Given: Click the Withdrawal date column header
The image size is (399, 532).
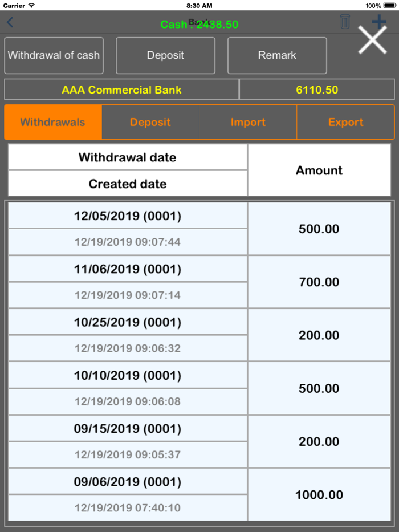Looking at the screenshot, I should [x=127, y=157].
